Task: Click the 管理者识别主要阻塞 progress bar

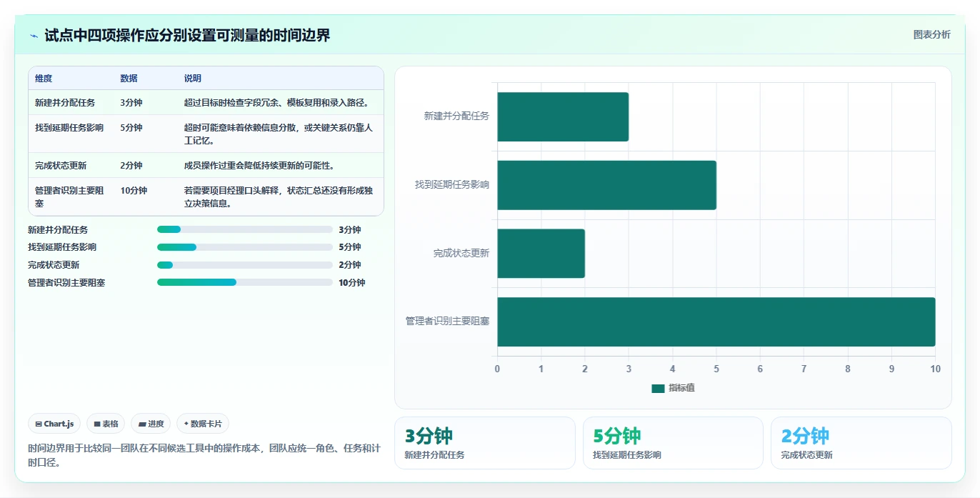Action: tap(245, 282)
